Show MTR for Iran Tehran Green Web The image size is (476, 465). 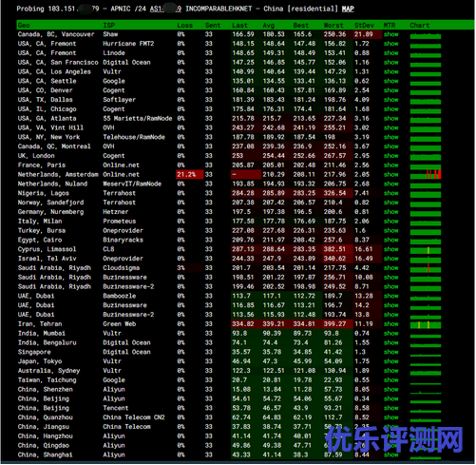[x=390, y=324]
